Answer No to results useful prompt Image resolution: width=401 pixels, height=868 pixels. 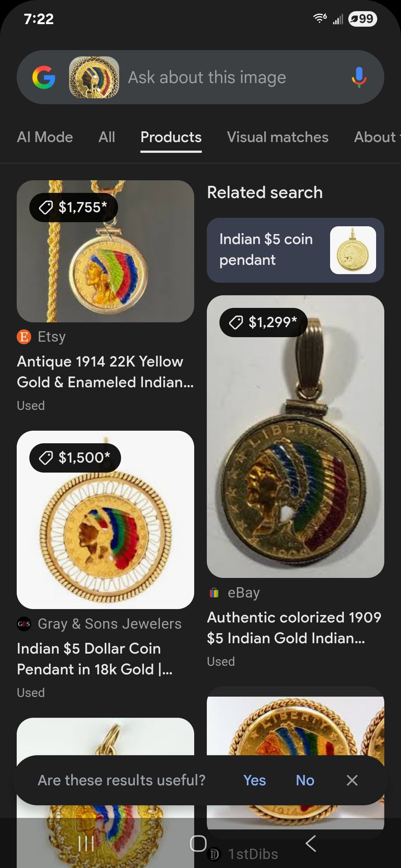coord(305,780)
